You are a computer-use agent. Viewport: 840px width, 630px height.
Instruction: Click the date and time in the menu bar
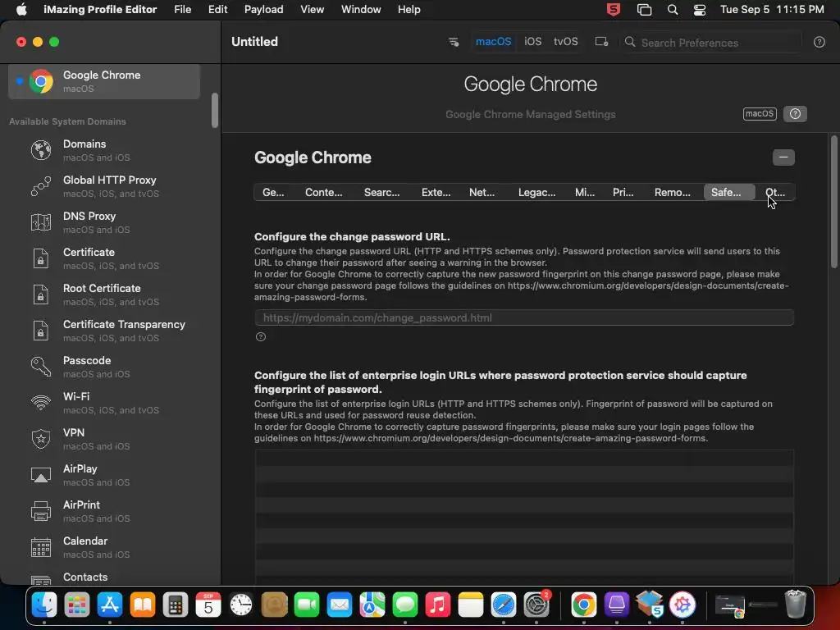(772, 10)
